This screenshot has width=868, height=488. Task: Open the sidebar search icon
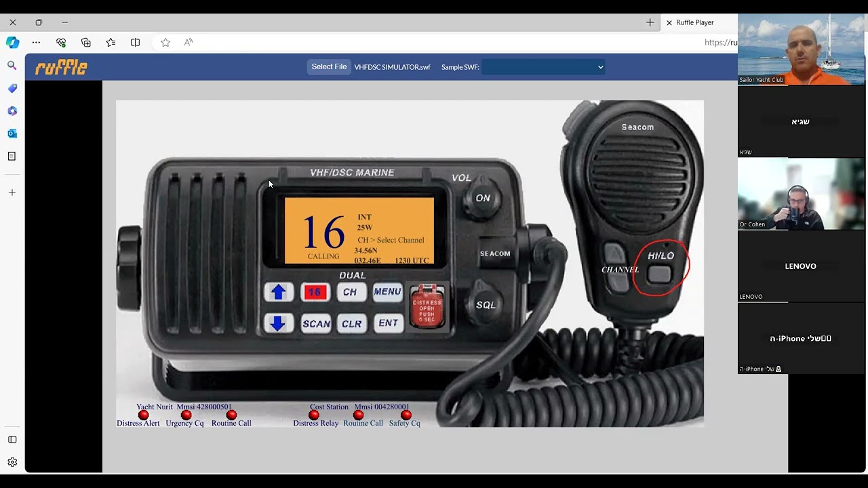click(x=12, y=65)
